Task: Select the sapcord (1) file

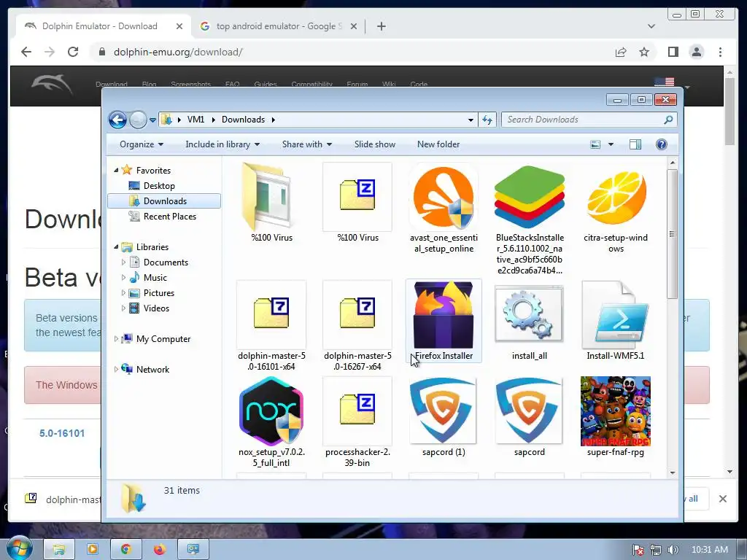Action: point(444,416)
